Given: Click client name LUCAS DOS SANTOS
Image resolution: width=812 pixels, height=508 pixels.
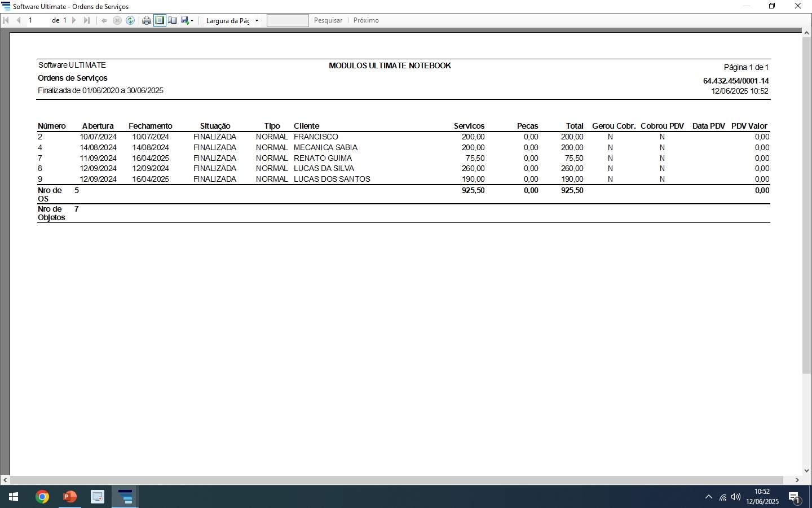Looking at the screenshot, I should click(x=332, y=179).
